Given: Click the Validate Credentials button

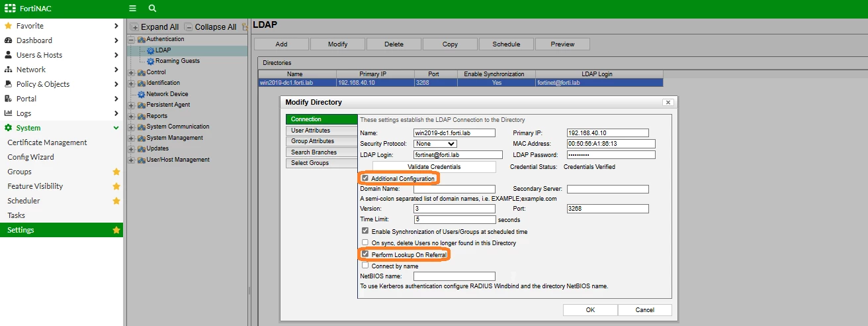Looking at the screenshot, I should [x=434, y=167].
